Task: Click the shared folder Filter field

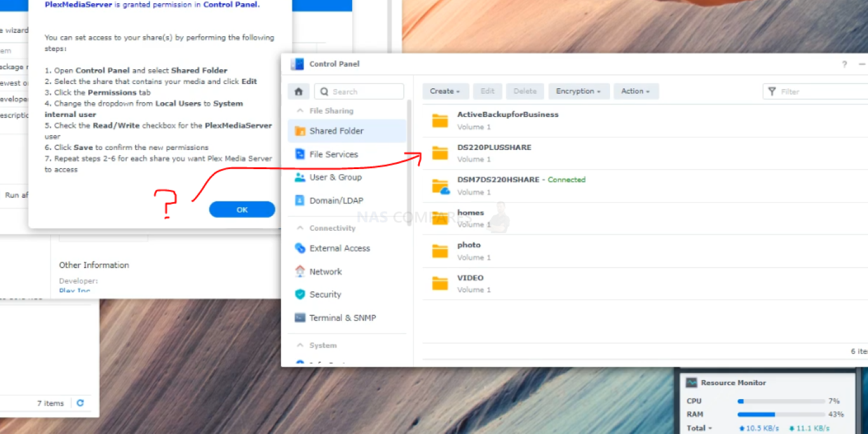Action: [x=816, y=92]
